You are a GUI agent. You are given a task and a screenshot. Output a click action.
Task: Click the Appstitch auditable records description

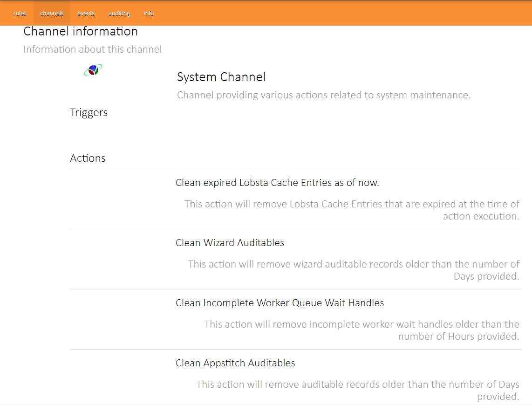[x=357, y=390]
